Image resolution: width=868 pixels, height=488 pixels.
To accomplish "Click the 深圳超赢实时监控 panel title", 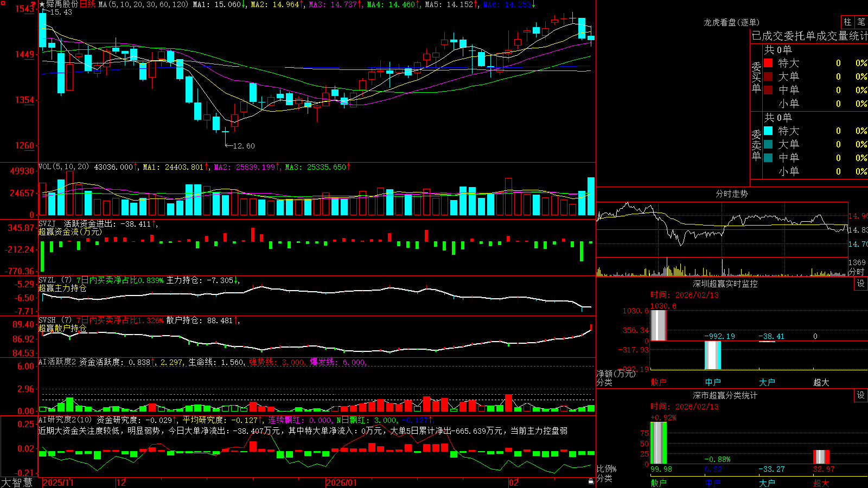I will pyautogui.click(x=725, y=284).
